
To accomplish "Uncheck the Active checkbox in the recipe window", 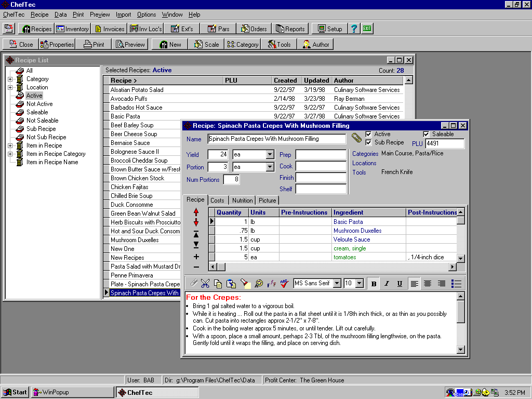I will [368, 135].
